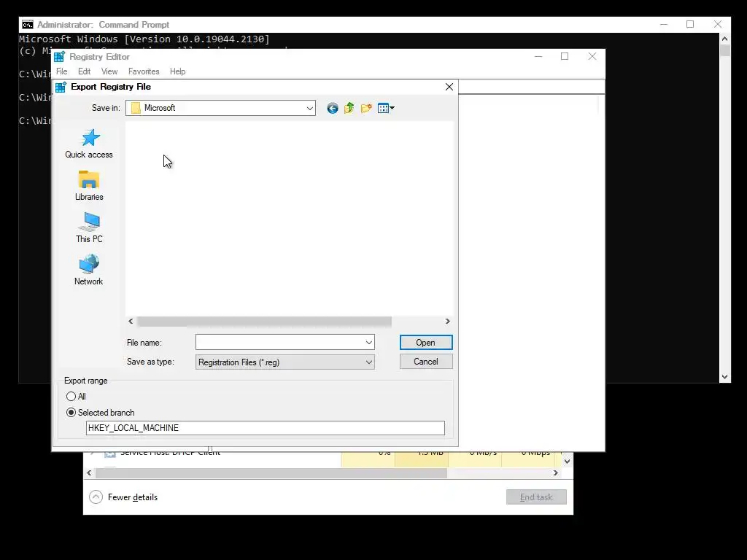Cancel the Export Registry File dialog

[426, 362]
